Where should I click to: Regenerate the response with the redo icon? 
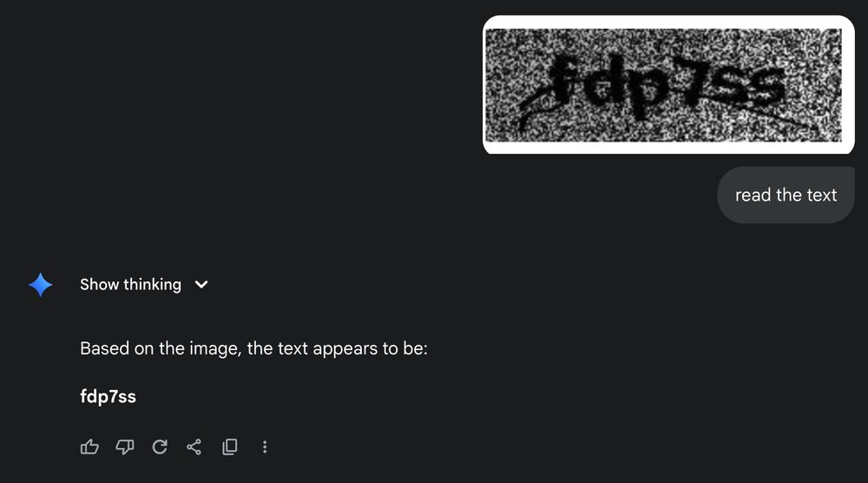pos(160,447)
